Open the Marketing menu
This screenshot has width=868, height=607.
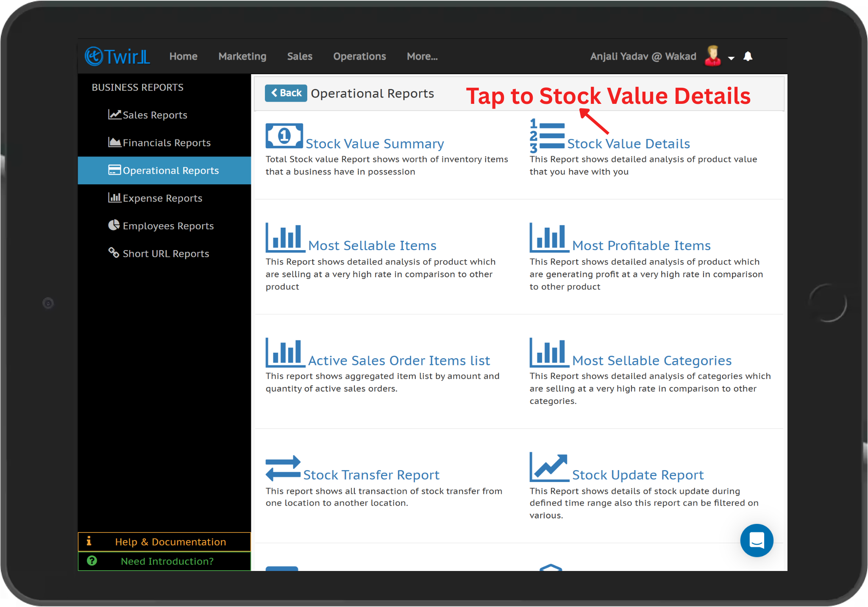pyautogui.click(x=242, y=56)
